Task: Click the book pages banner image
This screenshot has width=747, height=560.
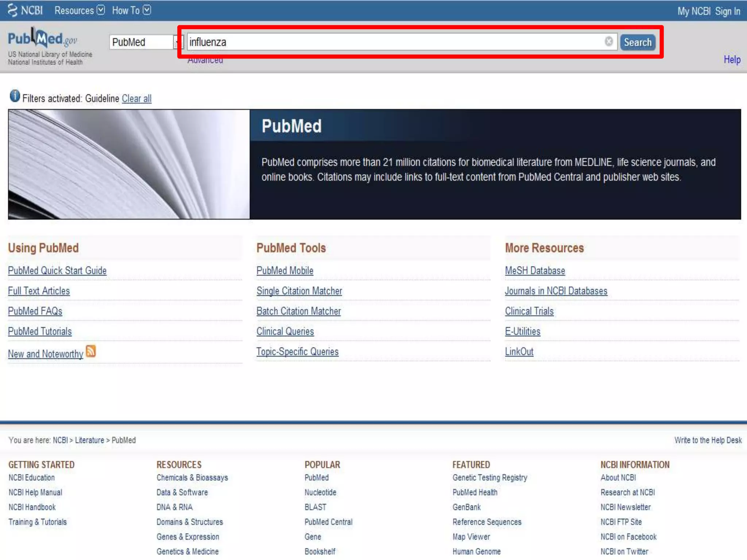Action: click(129, 164)
